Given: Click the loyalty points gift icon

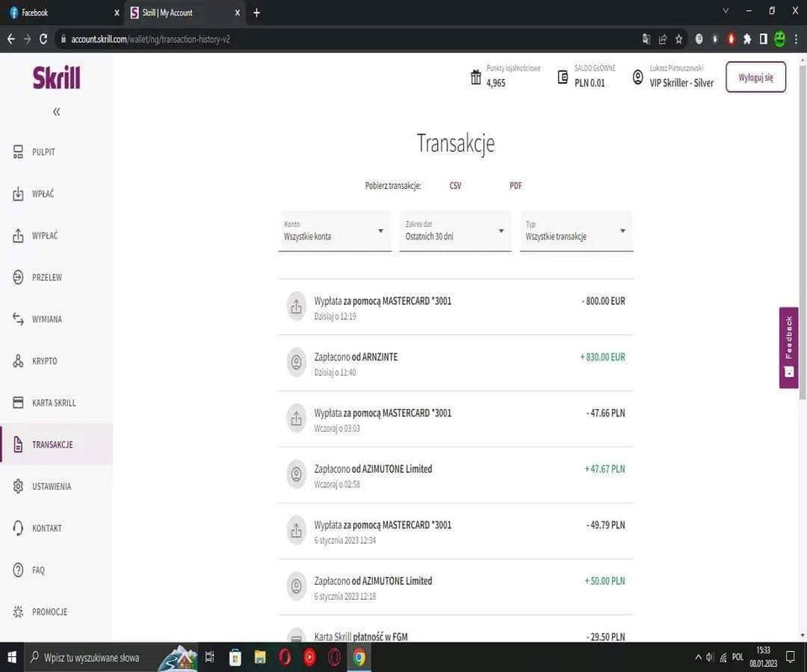Looking at the screenshot, I should coord(476,77).
